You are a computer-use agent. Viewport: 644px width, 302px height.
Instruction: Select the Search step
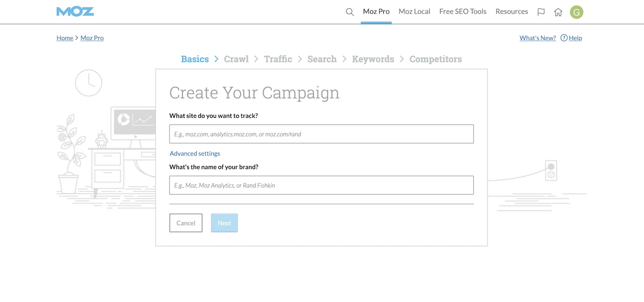322,59
